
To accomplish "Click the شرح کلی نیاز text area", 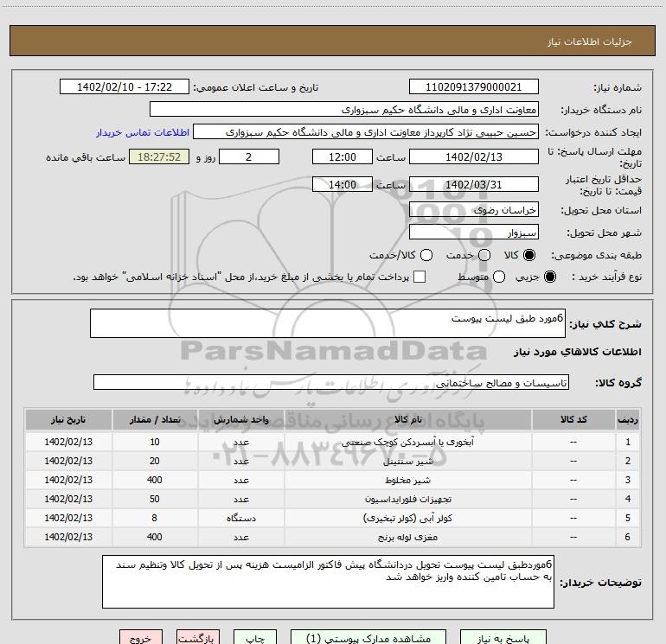I will tap(328, 323).
